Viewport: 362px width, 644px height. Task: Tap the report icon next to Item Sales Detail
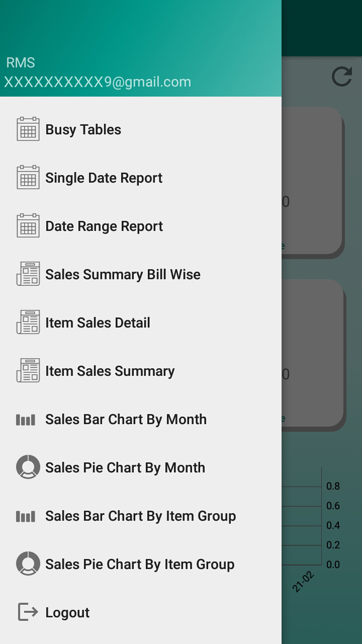click(28, 323)
